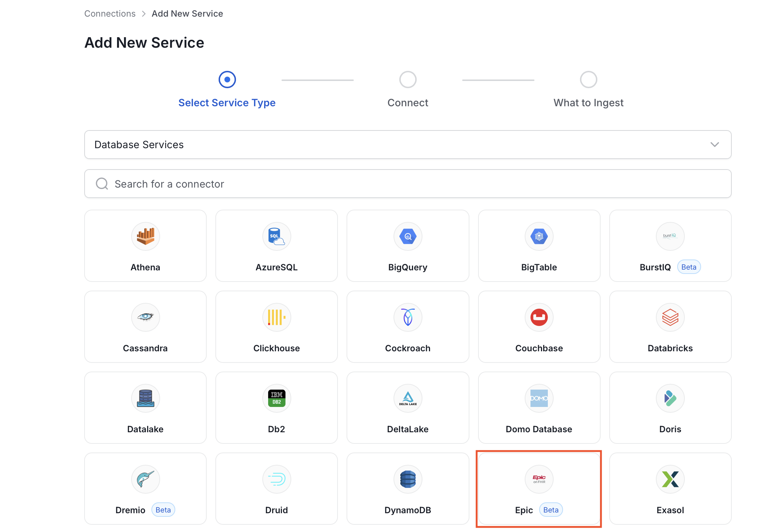
Task: Select the BigTable connector icon
Action: 539,236
